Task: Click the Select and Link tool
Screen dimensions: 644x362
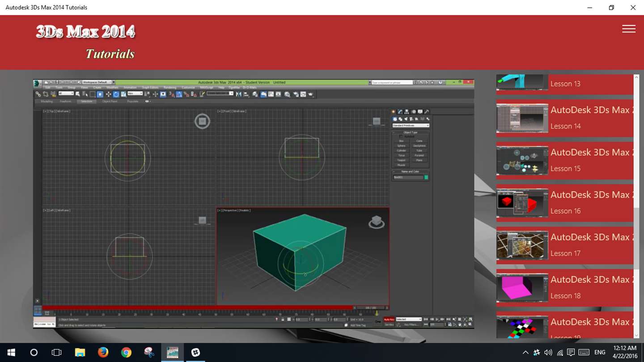Action: point(38,94)
